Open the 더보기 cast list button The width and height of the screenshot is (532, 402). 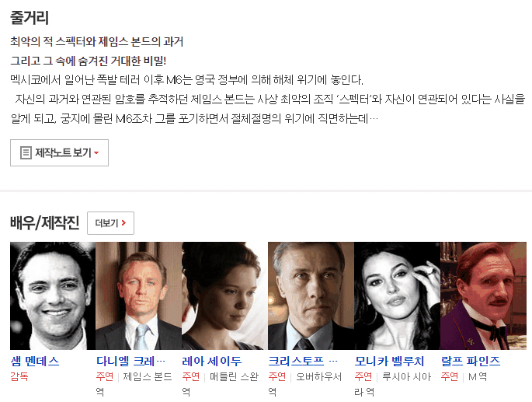pyautogui.click(x=110, y=223)
